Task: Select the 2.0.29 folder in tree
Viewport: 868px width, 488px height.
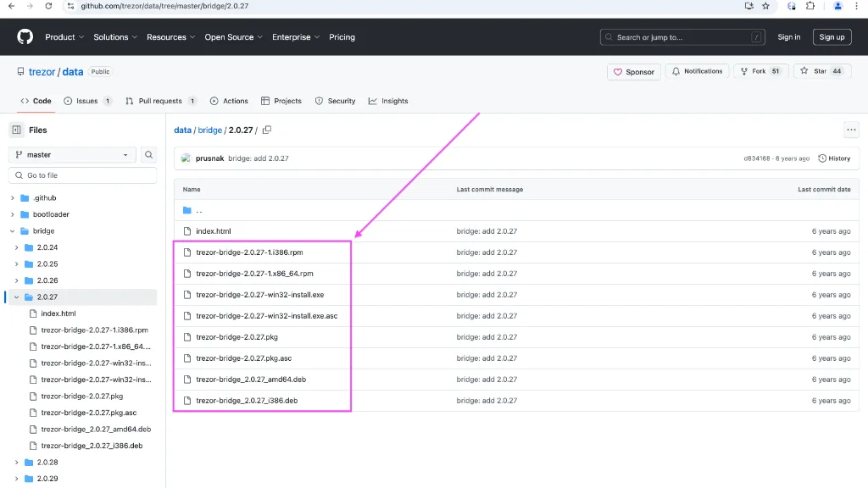Action: [47, 479]
